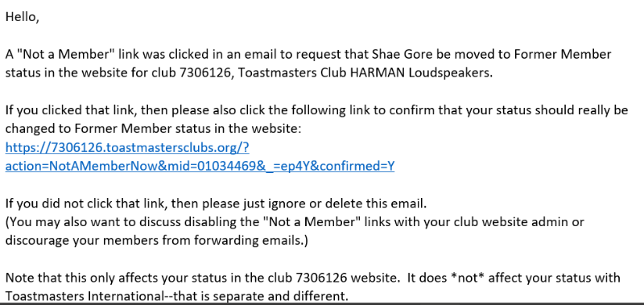Viewport: 644px width, 305px height.
Task: Click the "If you did not click" sentence
Action: click(216, 203)
